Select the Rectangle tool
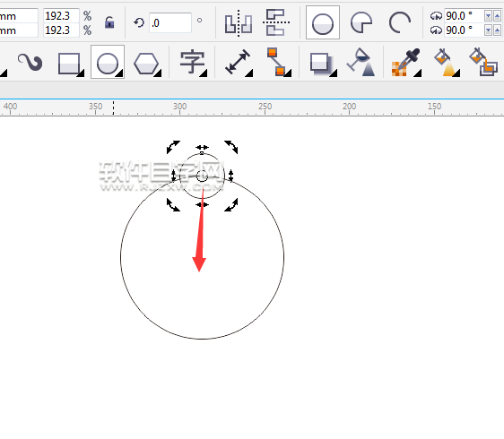The width and height of the screenshot is (504, 439). [x=70, y=64]
